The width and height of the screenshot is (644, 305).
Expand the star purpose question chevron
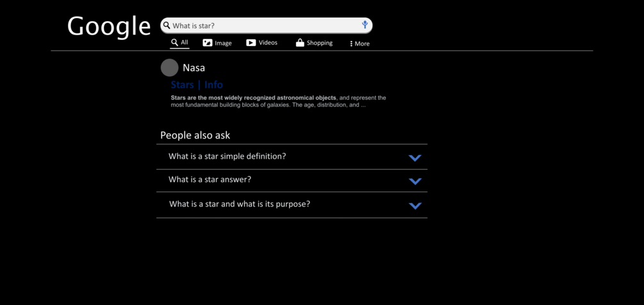415,206
